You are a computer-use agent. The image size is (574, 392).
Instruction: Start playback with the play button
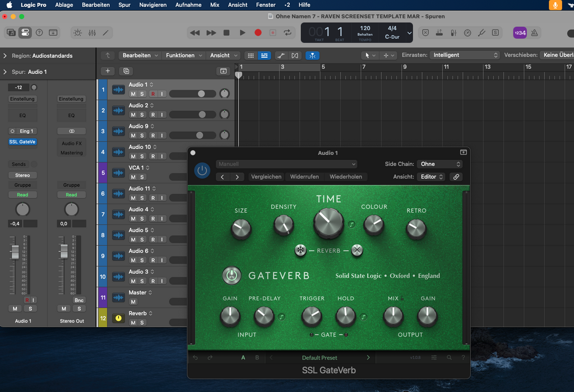(x=242, y=32)
